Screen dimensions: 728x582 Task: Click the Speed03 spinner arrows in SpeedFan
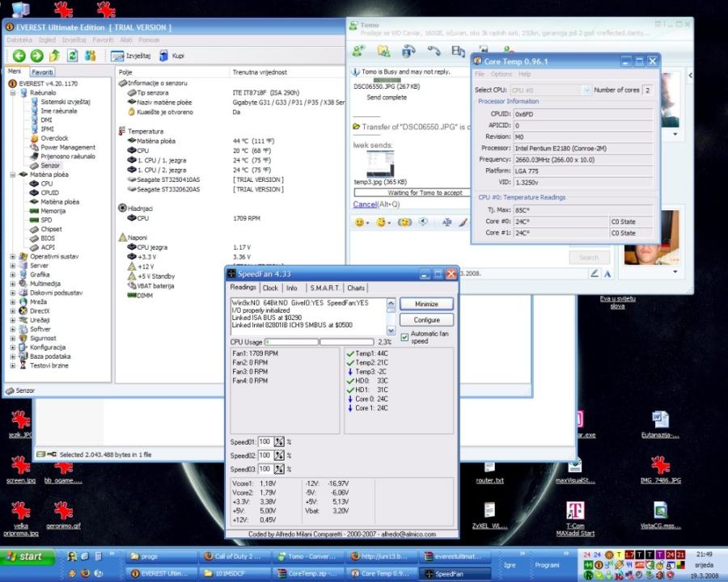[279, 469]
